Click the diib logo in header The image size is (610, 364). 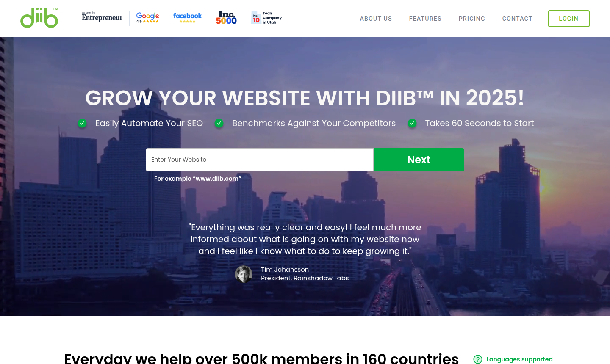(x=39, y=18)
